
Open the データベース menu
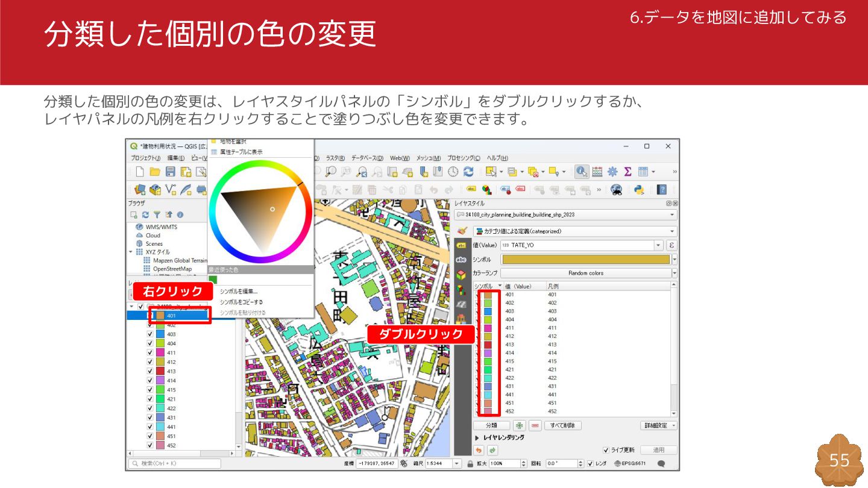click(368, 158)
